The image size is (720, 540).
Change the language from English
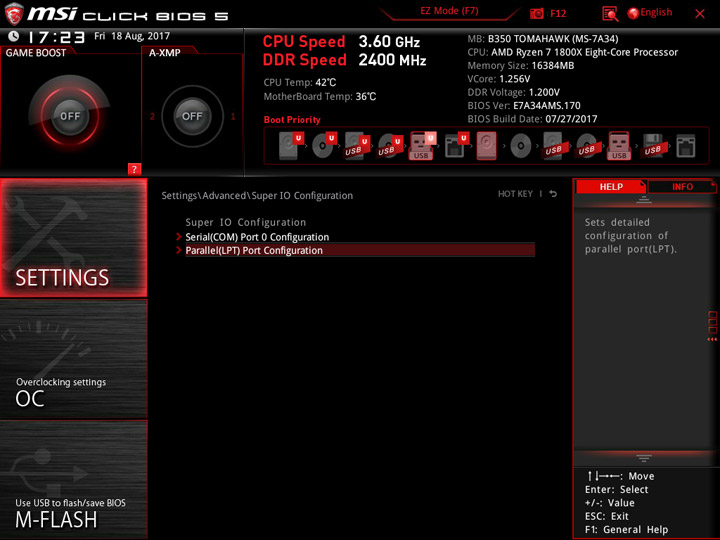pos(656,12)
